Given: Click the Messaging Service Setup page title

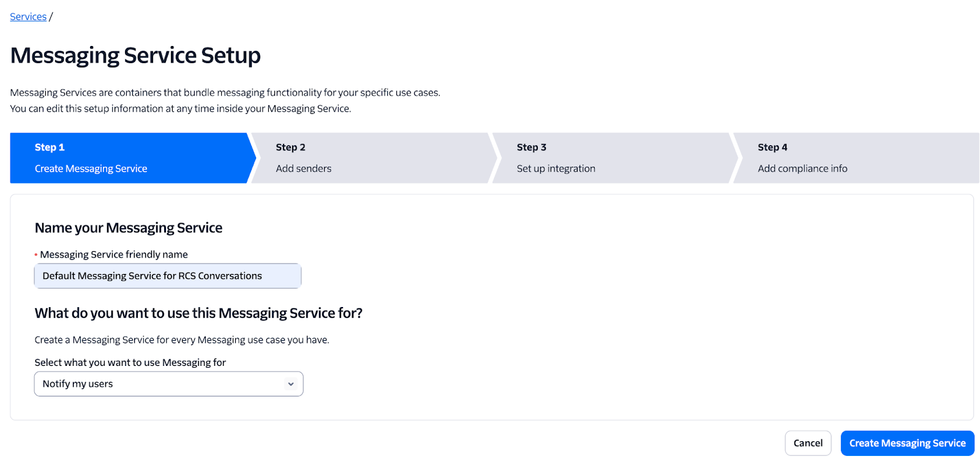Looking at the screenshot, I should [135, 55].
